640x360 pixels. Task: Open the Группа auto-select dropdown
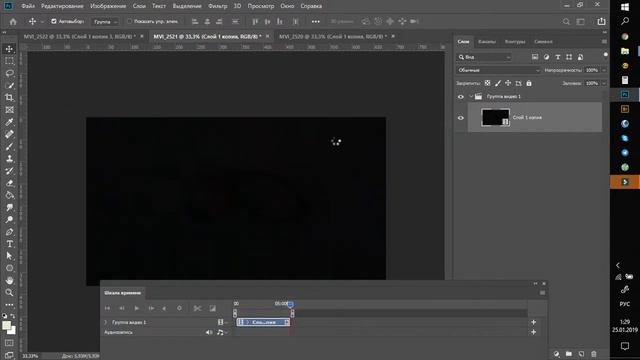(x=104, y=22)
